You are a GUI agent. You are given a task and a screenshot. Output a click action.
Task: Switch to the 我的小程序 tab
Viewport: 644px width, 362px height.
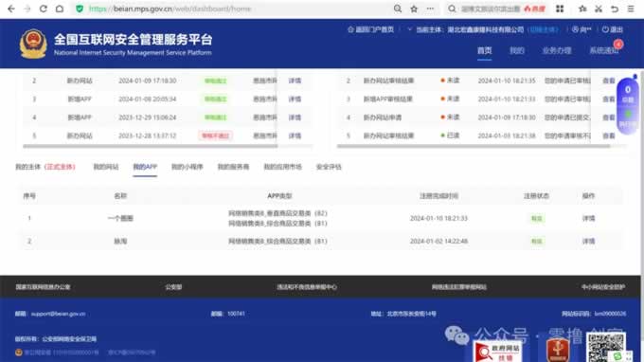[x=187, y=167]
